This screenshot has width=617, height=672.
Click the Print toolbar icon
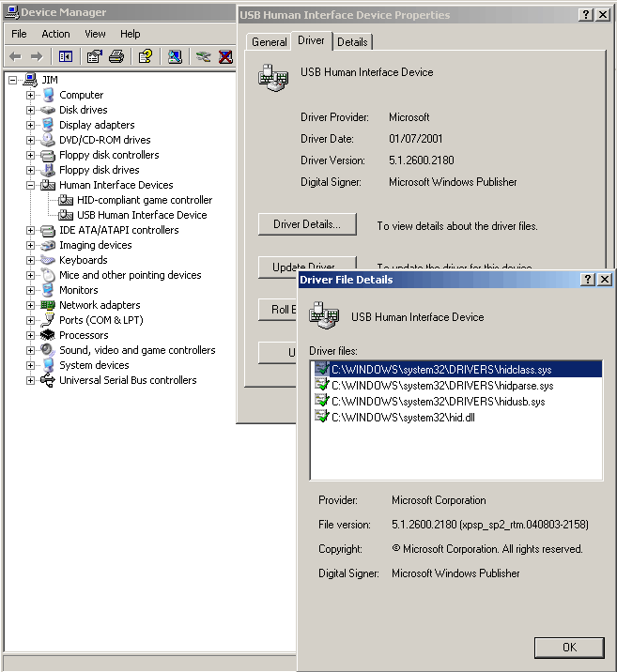pyautogui.click(x=116, y=56)
